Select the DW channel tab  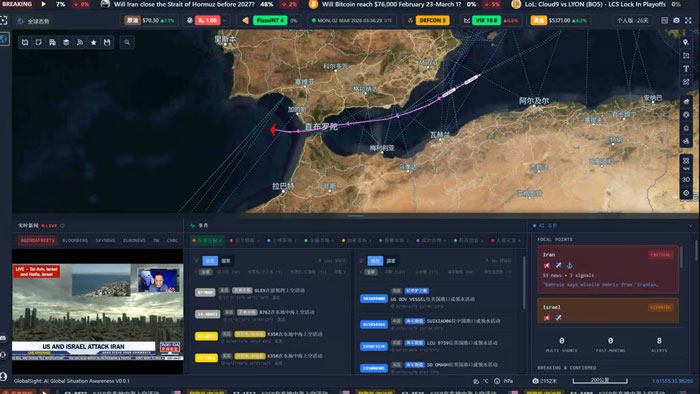pos(156,241)
